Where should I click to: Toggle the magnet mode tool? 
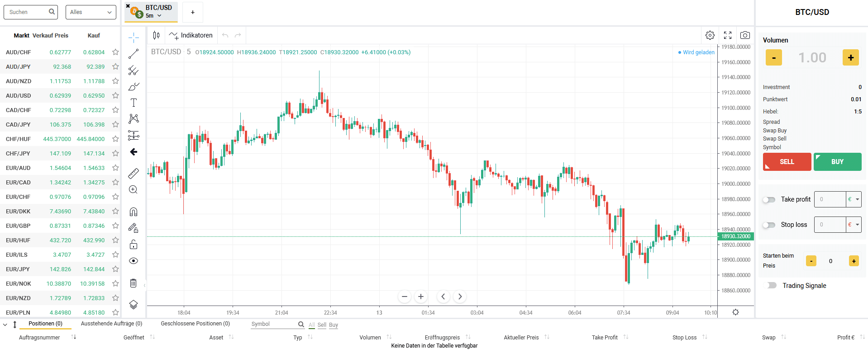click(x=134, y=212)
